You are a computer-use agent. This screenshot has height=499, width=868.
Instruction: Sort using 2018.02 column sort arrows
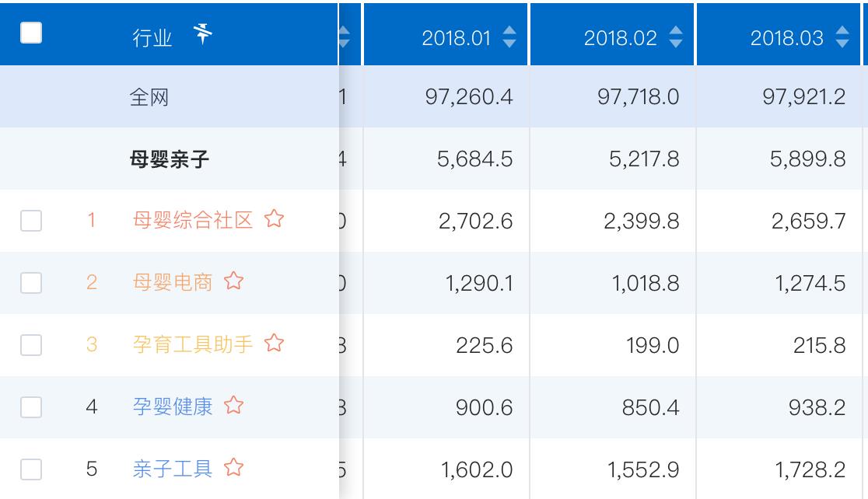click(x=676, y=37)
